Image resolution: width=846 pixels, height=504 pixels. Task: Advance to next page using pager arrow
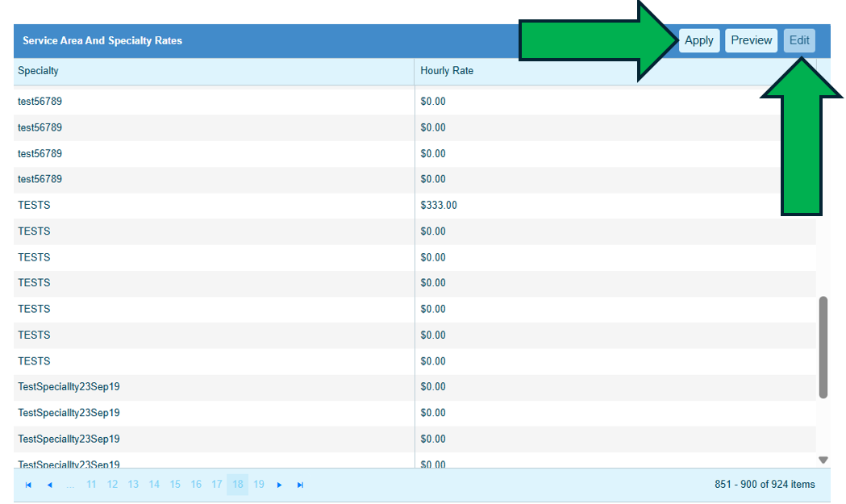click(280, 485)
